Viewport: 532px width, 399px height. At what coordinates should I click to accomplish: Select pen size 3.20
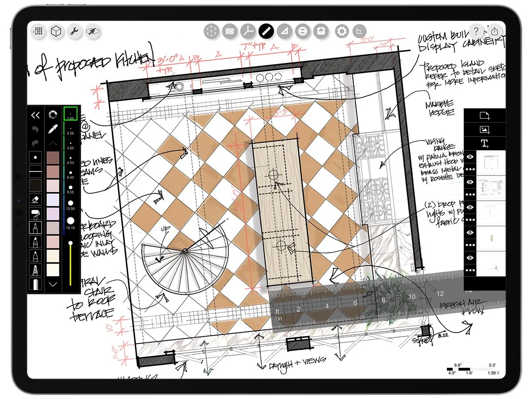pos(70,145)
